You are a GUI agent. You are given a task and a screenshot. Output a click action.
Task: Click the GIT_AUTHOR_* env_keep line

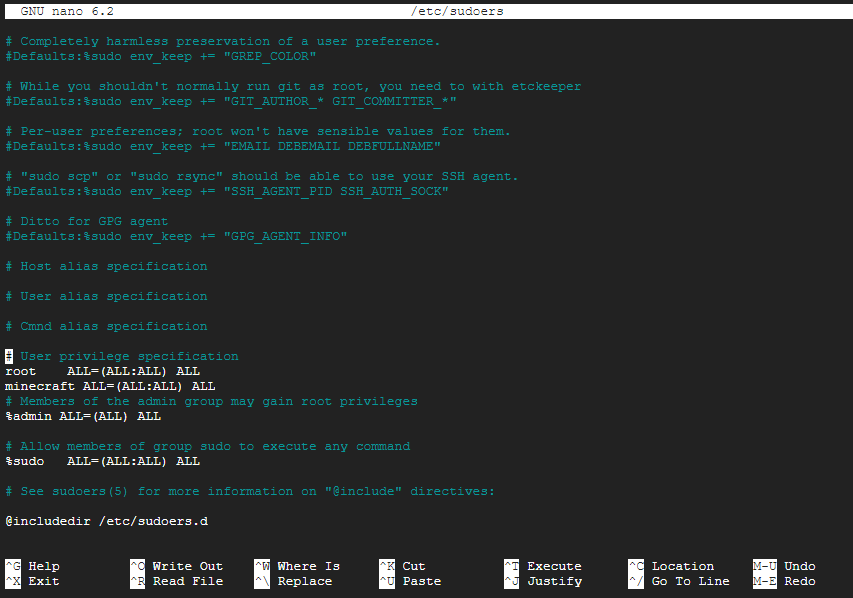231,101
